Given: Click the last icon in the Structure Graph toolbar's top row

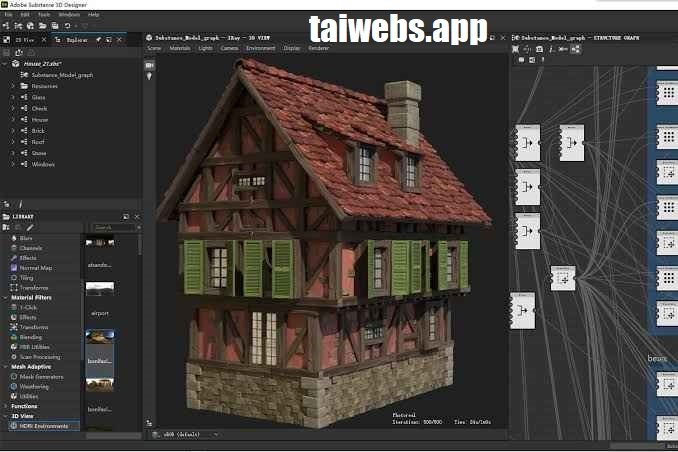Looking at the screenshot, I should 576,49.
